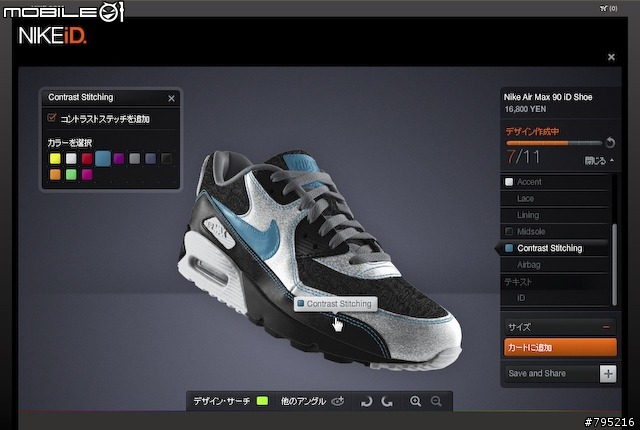The width and height of the screenshot is (640, 430).
Task: Click the 16,800 YEN price
Action: (525, 109)
